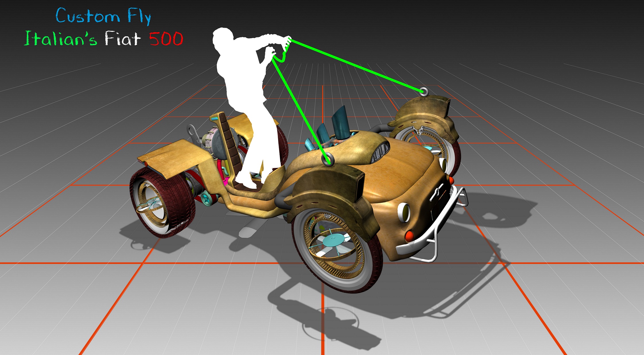The width and height of the screenshot is (644, 355).
Task: Click the red number "500"
Action: click(166, 39)
